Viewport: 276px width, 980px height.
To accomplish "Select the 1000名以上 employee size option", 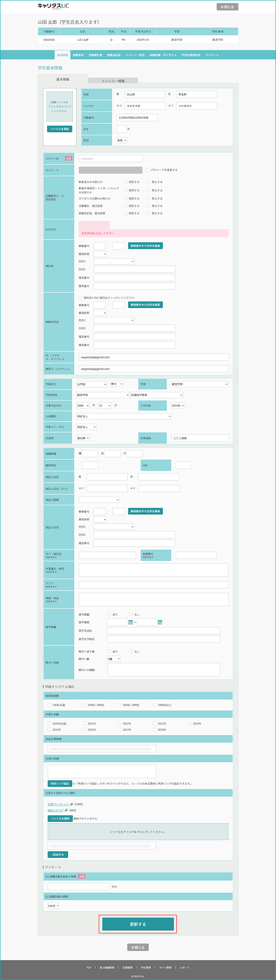I will click(x=154, y=705).
